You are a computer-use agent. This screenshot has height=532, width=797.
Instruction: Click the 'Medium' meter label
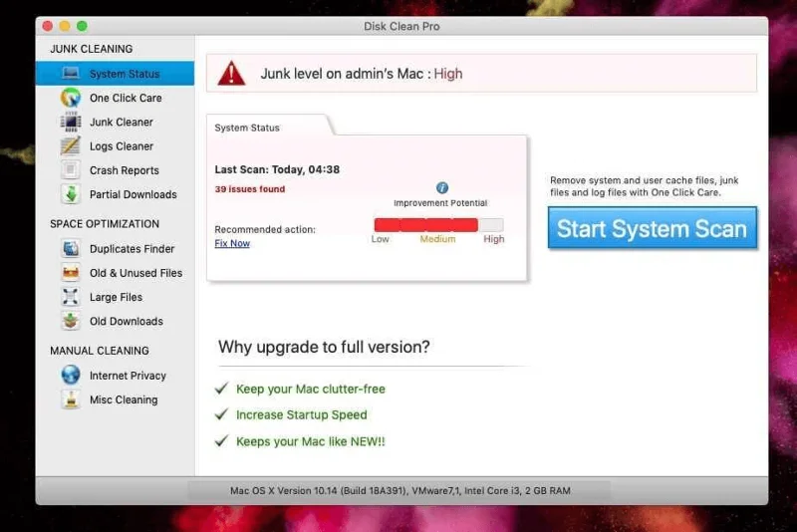point(437,239)
